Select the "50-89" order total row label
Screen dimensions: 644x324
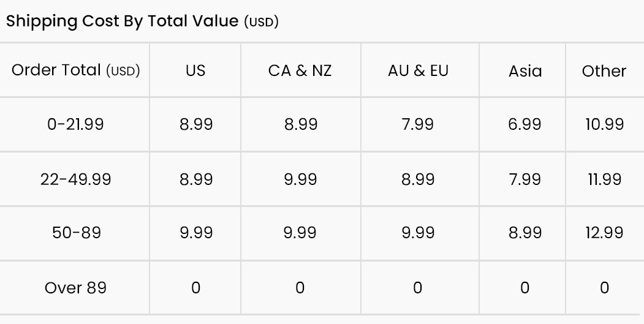(75, 233)
